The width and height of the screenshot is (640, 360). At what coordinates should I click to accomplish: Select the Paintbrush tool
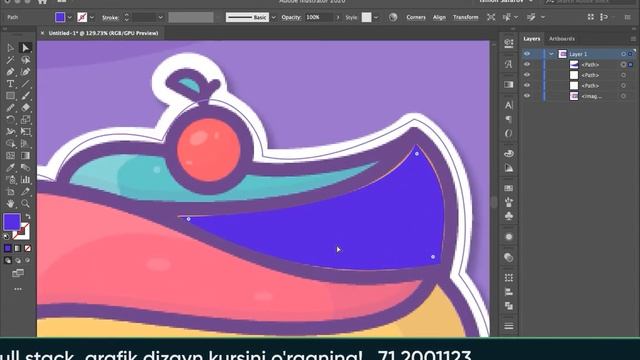(25, 96)
